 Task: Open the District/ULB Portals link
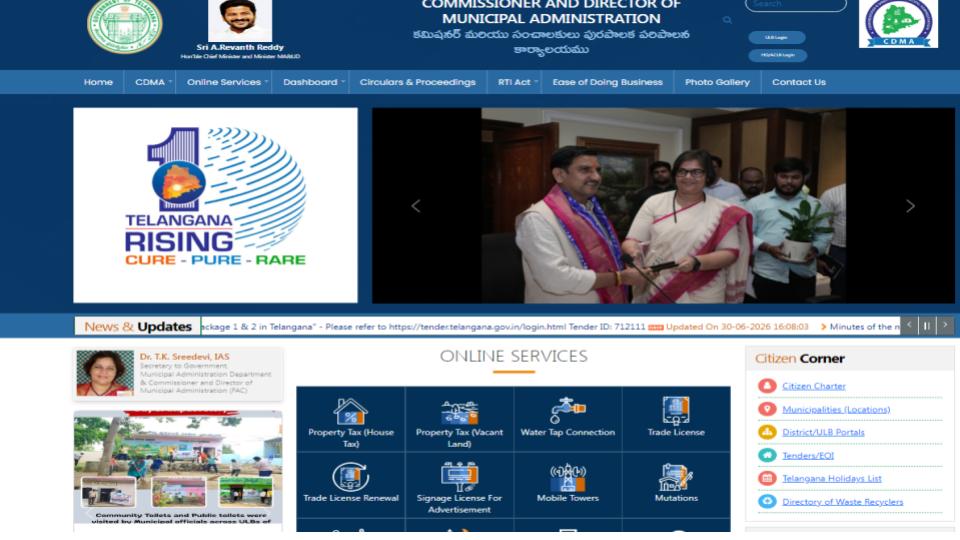[823, 432]
